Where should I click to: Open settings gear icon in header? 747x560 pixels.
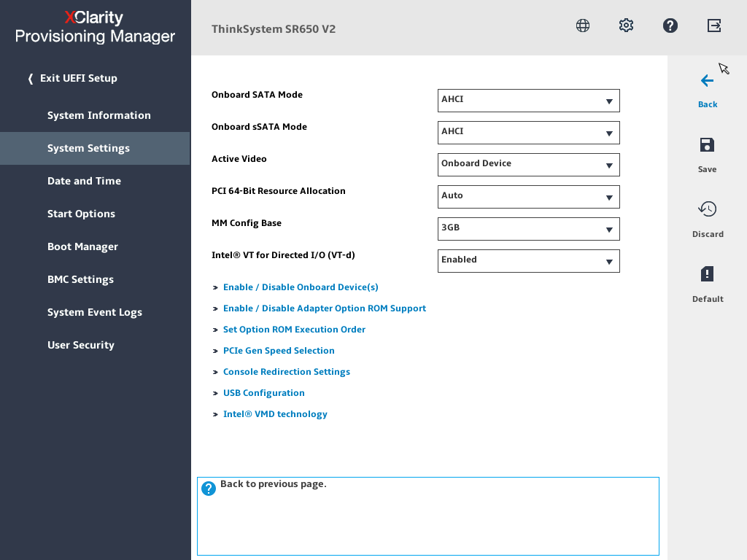(626, 26)
